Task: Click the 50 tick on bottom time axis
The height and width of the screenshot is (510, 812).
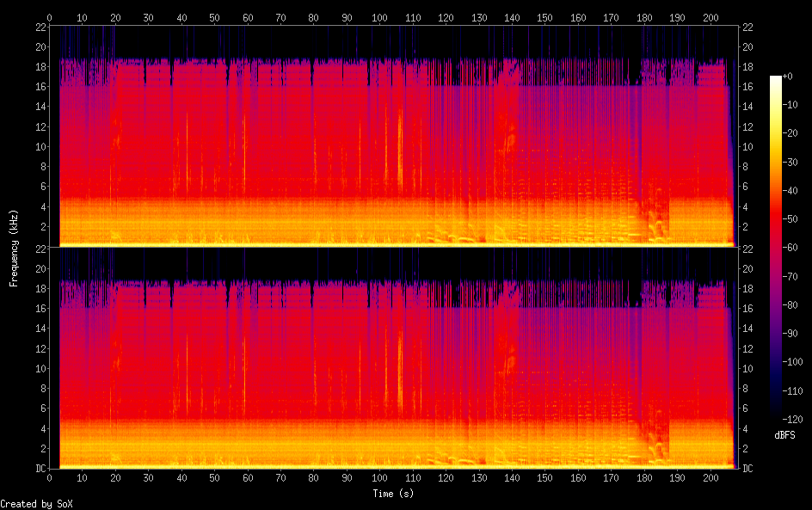Action: click(x=214, y=478)
